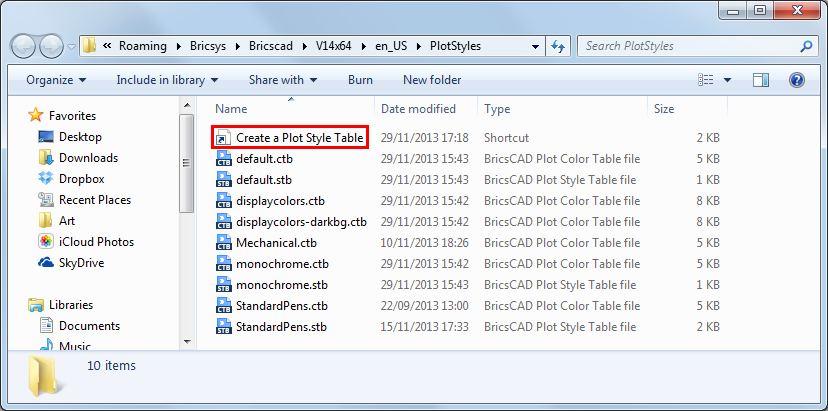Open Documents library in the navigation pane

(89, 326)
